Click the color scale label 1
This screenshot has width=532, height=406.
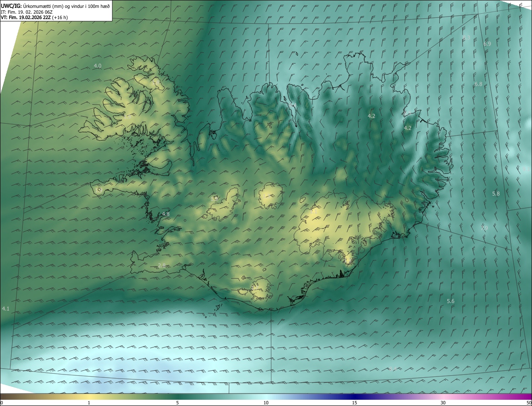click(x=89, y=403)
